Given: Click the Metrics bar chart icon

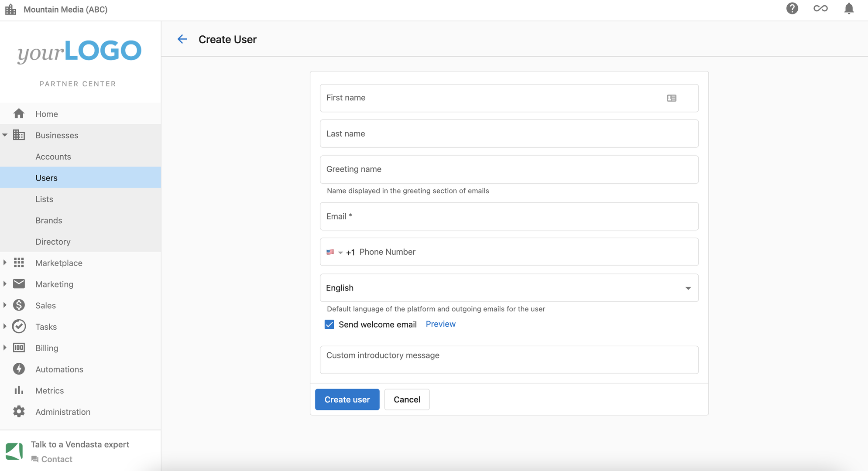Looking at the screenshot, I should coord(19,390).
